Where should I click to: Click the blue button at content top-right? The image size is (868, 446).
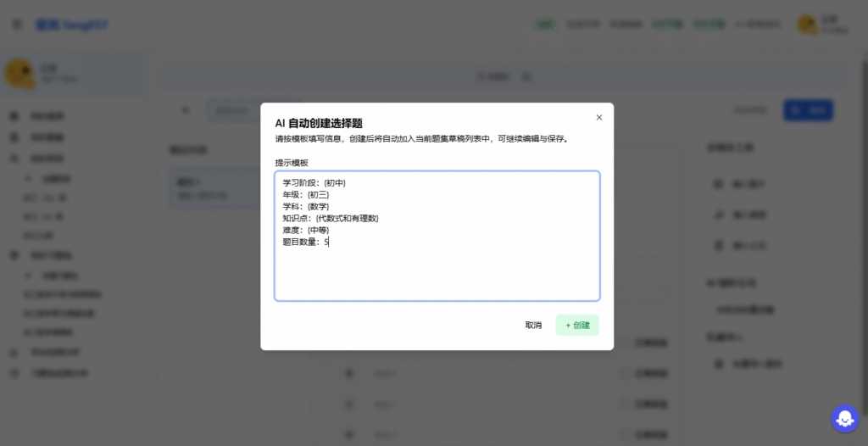pyautogui.click(x=808, y=110)
